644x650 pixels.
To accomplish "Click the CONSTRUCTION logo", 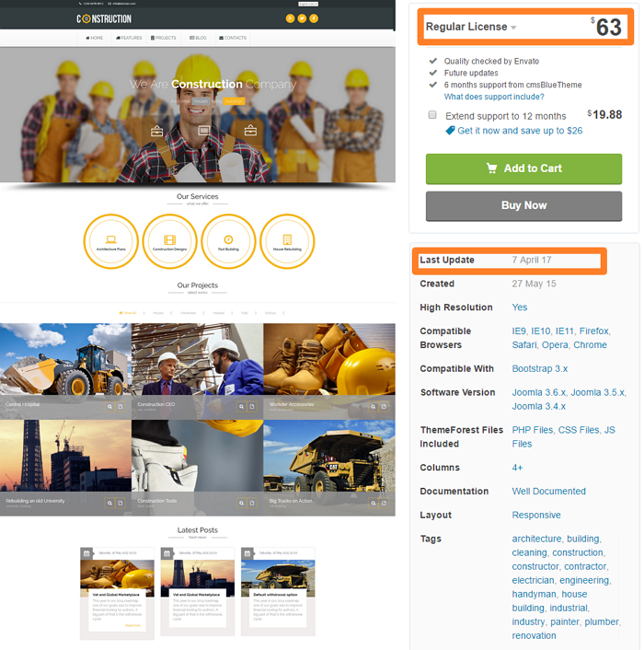I will click(104, 18).
